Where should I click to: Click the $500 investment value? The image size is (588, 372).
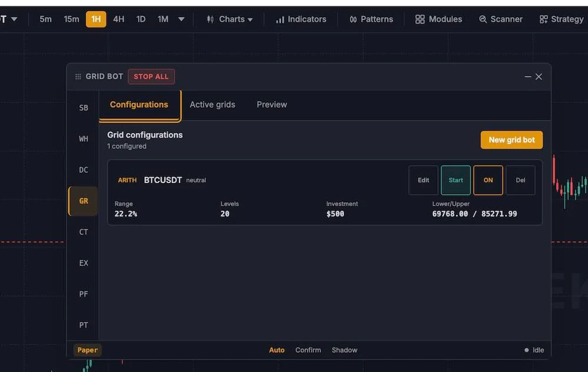335,214
